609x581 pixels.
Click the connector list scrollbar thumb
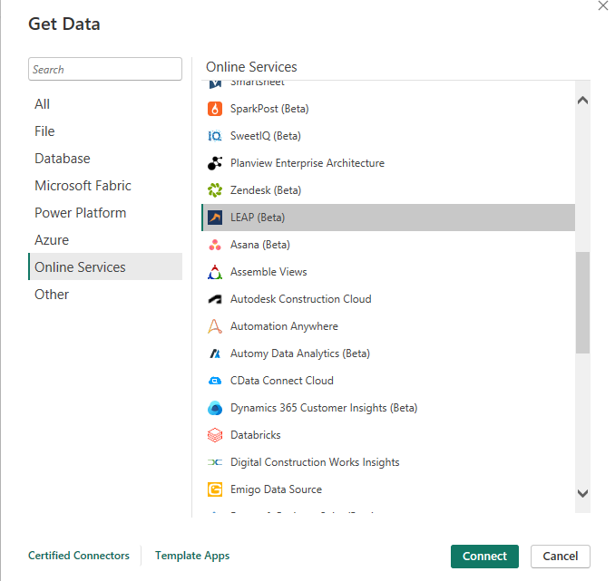click(x=583, y=302)
